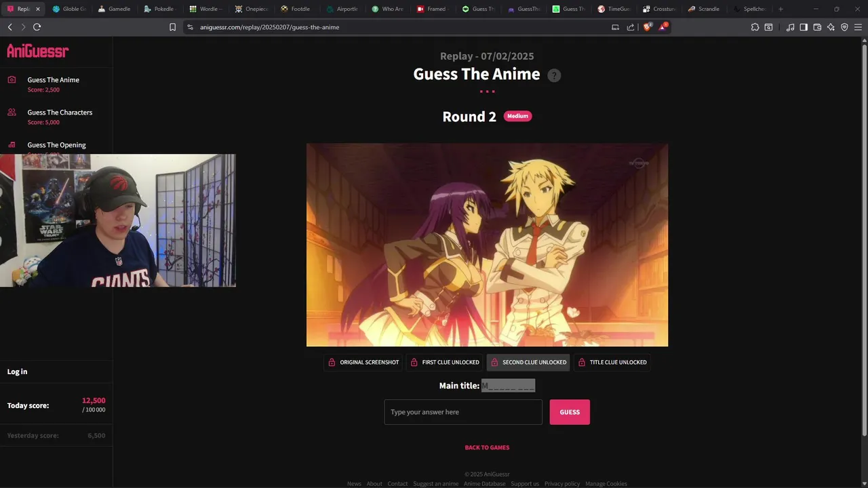This screenshot has width=868, height=488.
Task: Toggle the browser sidebar panel
Action: pos(804,27)
